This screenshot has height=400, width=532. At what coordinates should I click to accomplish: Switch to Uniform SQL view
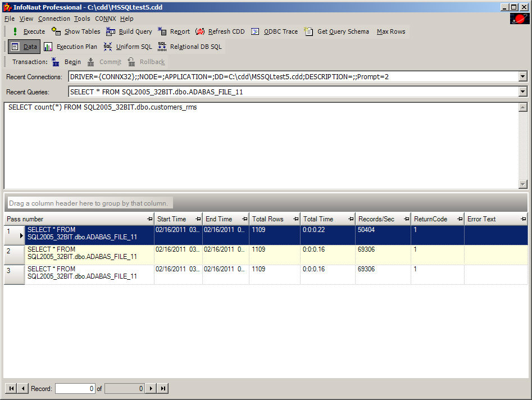pos(128,47)
